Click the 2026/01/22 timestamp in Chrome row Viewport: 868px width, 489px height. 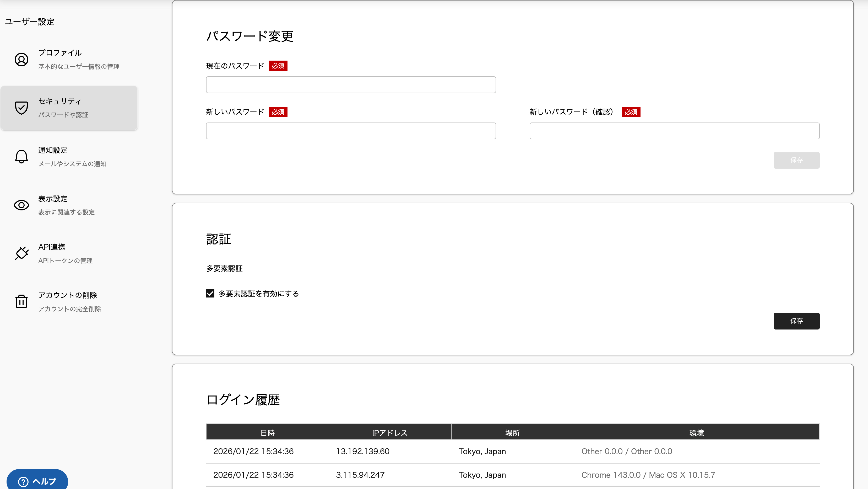[253, 475]
